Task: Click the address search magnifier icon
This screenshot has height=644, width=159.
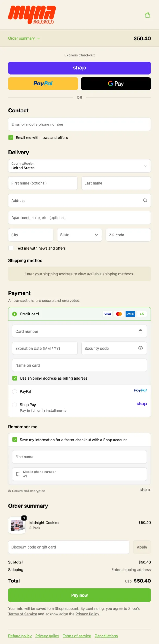Action: 145,201
